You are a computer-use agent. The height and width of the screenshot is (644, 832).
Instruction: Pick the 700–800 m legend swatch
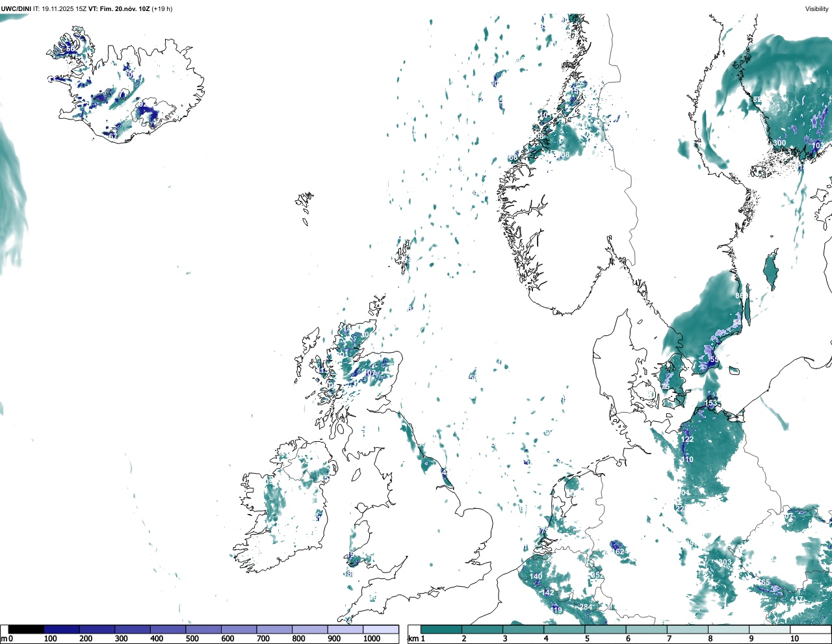coord(274,630)
